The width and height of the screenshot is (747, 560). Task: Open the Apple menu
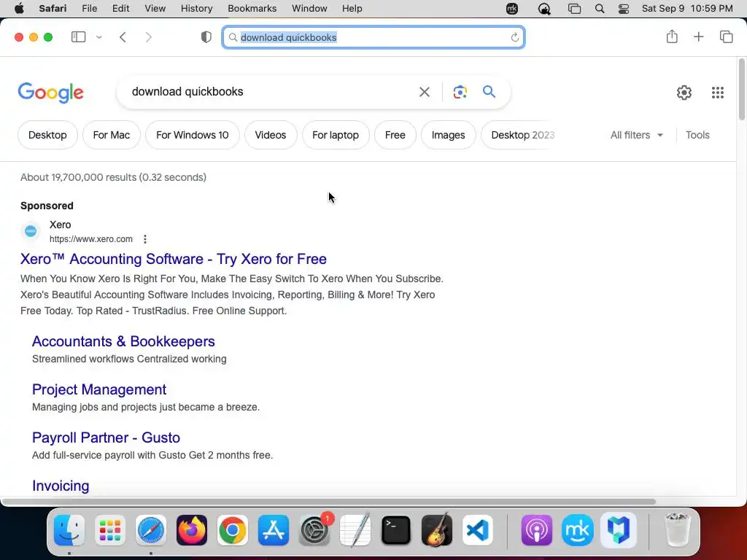pos(19,9)
